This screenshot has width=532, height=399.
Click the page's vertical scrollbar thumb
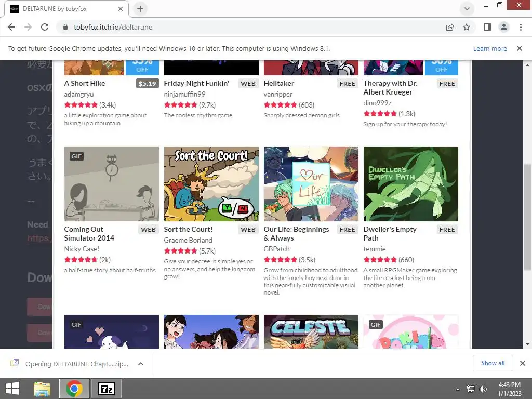pos(527,217)
